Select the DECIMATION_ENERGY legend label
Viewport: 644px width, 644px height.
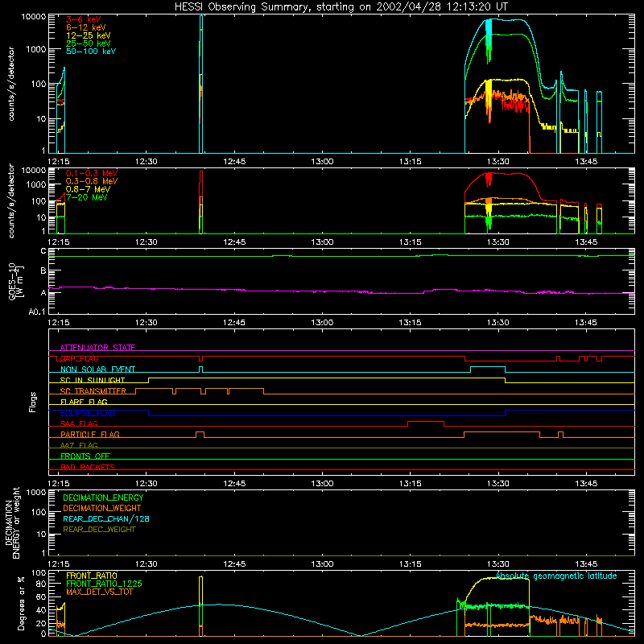103,497
